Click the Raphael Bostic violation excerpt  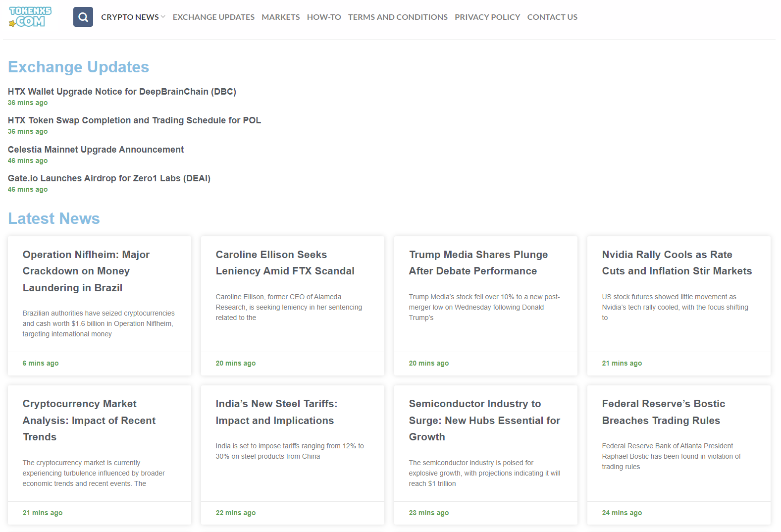(x=671, y=456)
